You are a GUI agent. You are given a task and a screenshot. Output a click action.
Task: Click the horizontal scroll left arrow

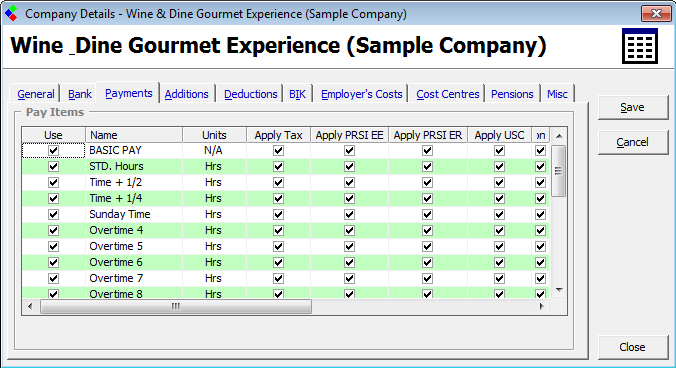pyautogui.click(x=30, y=306)
